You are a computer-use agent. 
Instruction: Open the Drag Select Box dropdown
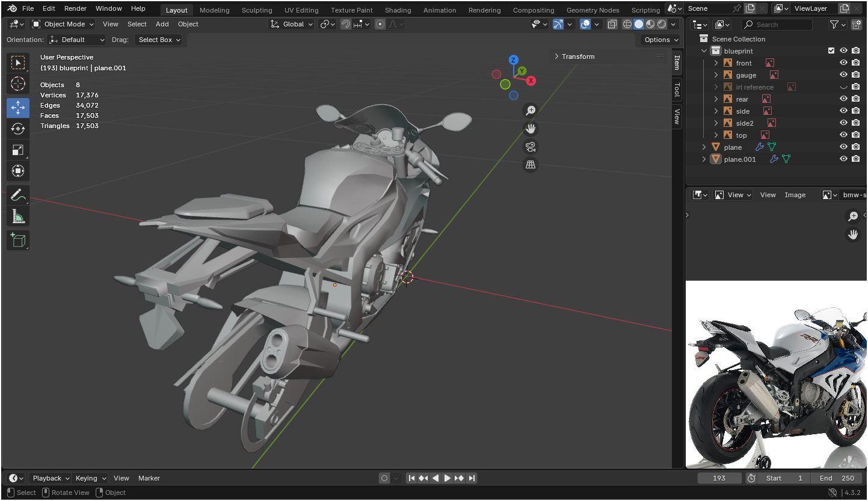click(x=159, y=40)
